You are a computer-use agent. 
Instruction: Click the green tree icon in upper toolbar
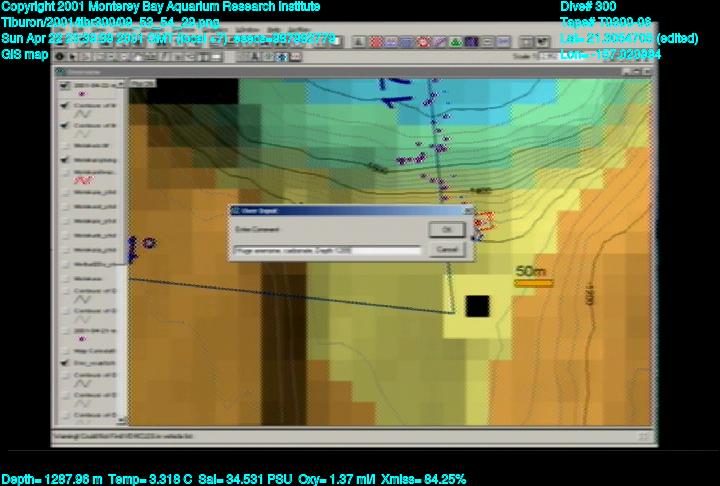[455, 42]
